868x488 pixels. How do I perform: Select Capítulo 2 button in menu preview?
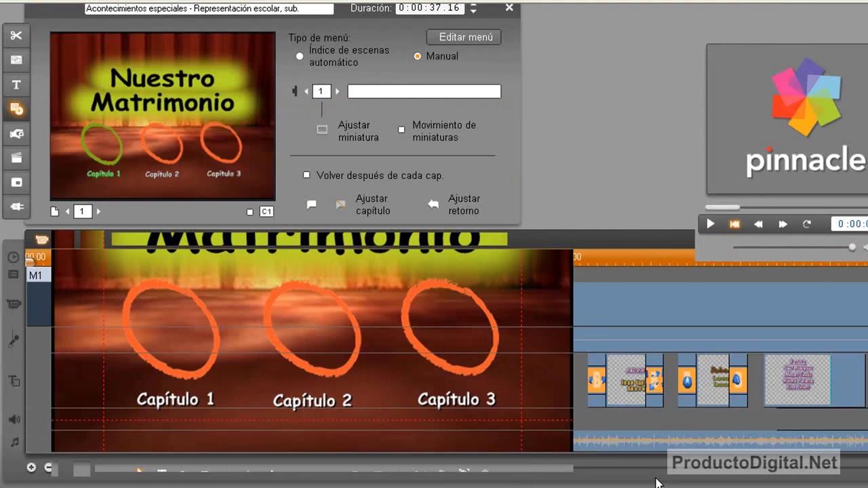pos(162,143)
